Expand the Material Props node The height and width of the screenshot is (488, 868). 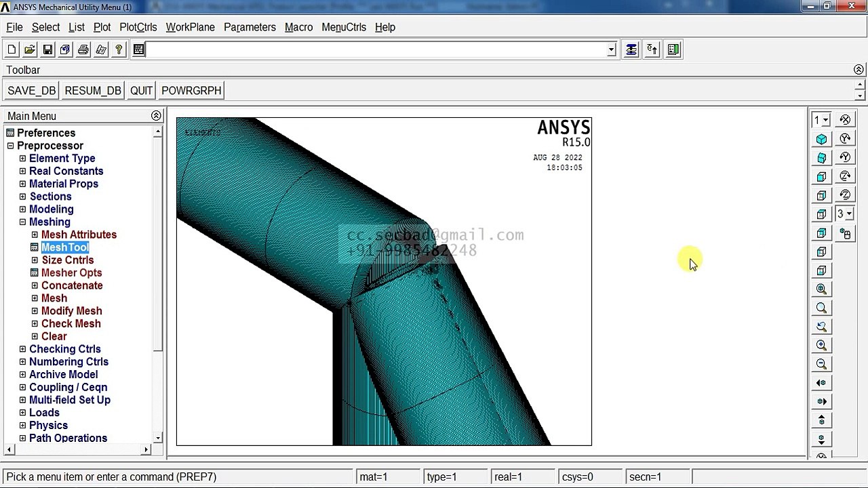(22, 184)
